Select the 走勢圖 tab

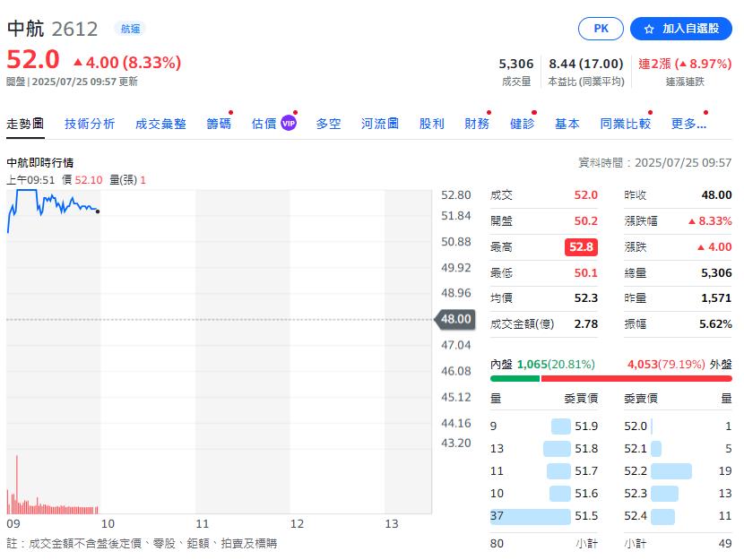pos(25,124)
